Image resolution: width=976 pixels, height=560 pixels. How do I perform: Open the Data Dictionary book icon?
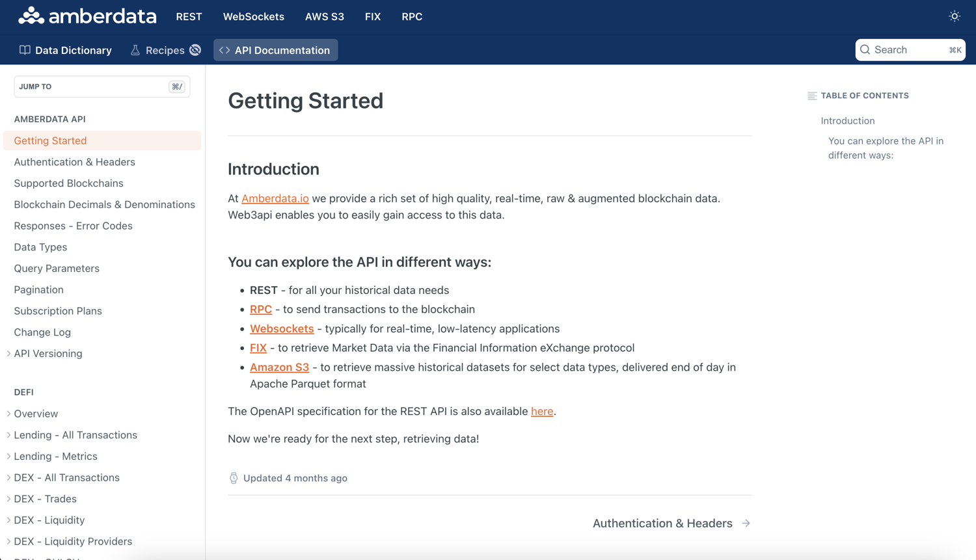[x=24, y=50]
